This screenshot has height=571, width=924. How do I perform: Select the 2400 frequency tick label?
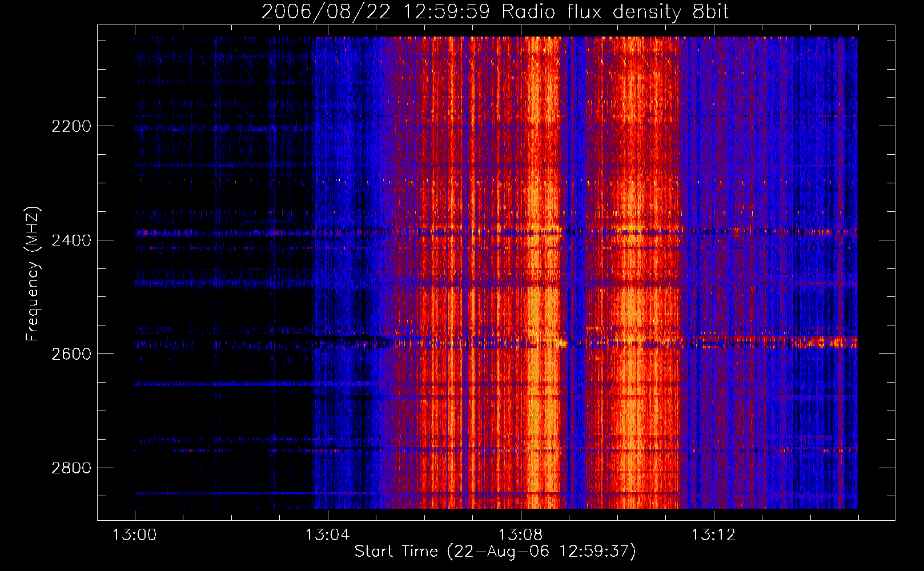click(71, 240)
